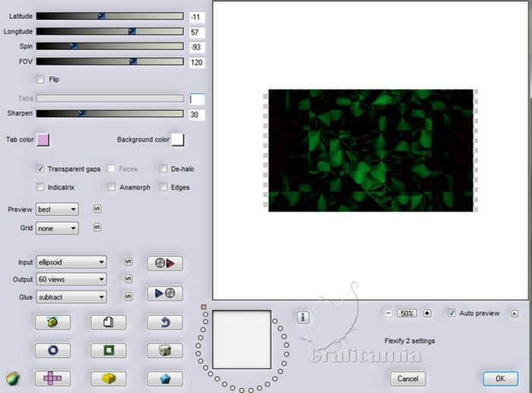This screenshot has height=393, width=532.
Task: Click the blue pentagon gem button
Action: [165, 379]
